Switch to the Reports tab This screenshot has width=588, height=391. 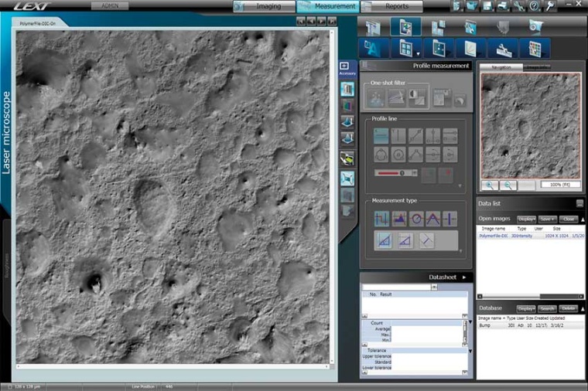pos(392,6)
